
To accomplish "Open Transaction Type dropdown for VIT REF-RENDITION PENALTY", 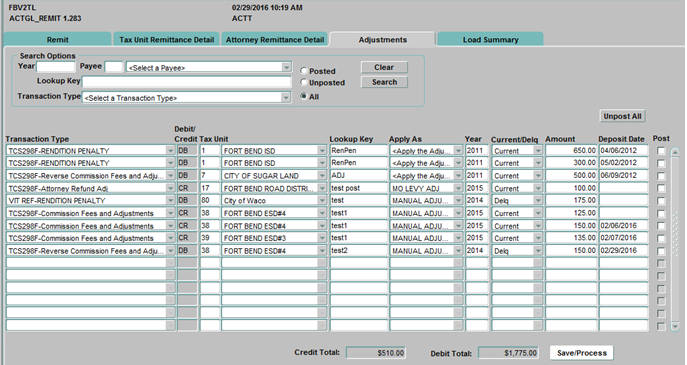I will [170, 200].
